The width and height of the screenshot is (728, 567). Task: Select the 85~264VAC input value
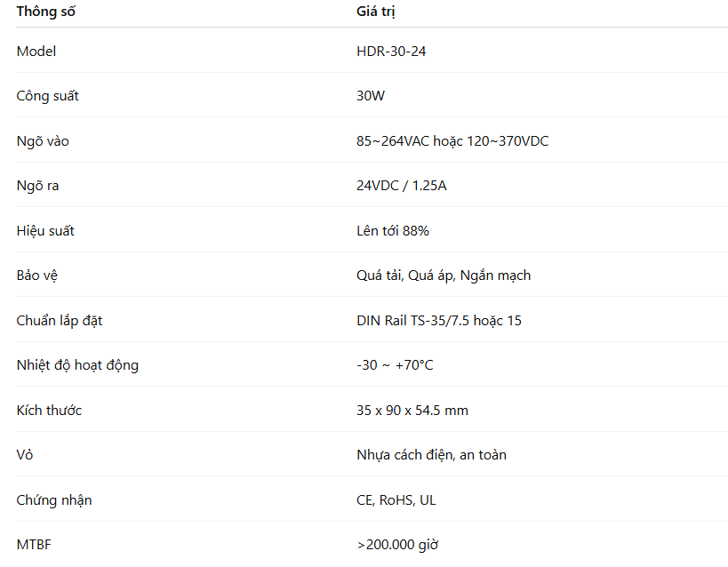[x=452, y=141]
